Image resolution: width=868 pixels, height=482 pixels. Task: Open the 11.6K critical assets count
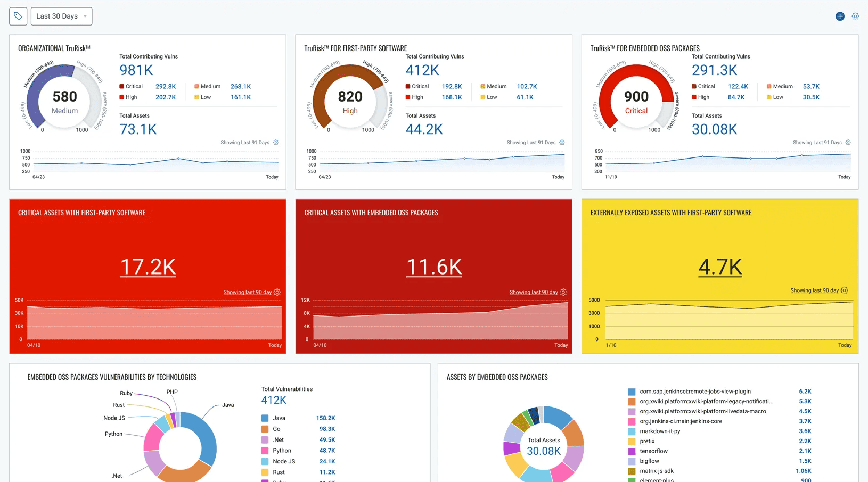(434, 267)
